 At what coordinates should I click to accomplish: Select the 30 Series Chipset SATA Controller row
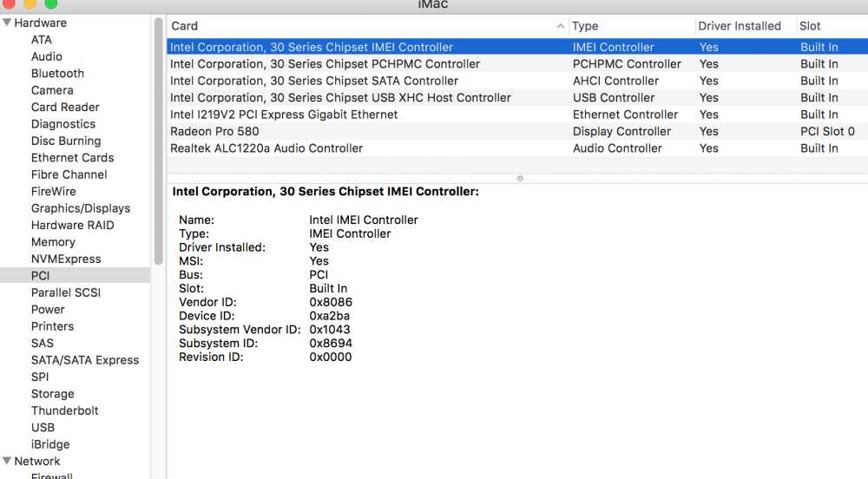pos(517,81)
